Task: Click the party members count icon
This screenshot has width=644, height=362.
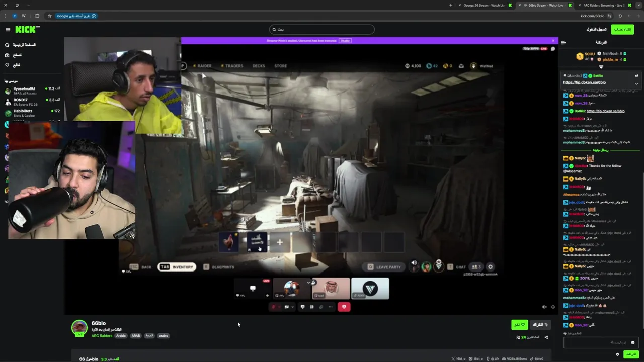Action: [476, 267]
